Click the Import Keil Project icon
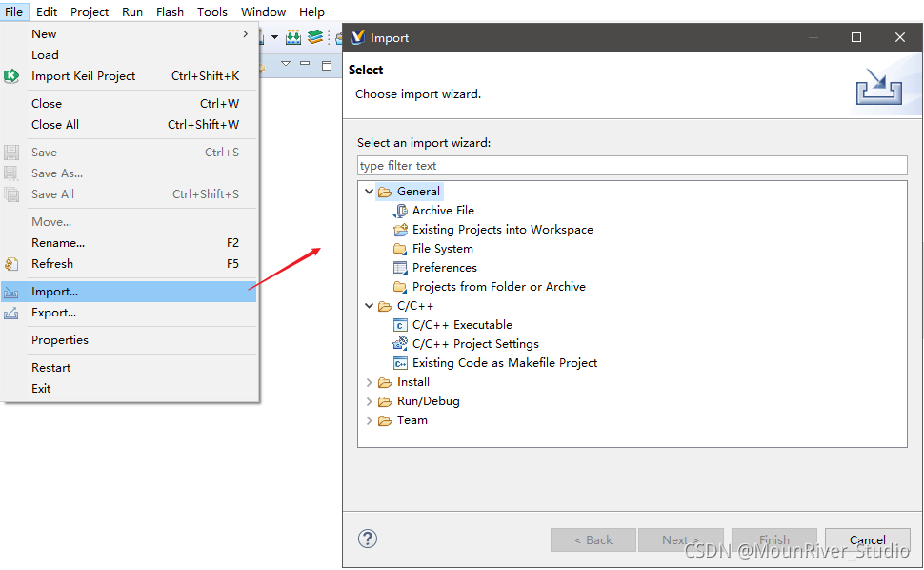Image resolution: width=924 pixels, height=570 pixels. (x=11, y=76)
